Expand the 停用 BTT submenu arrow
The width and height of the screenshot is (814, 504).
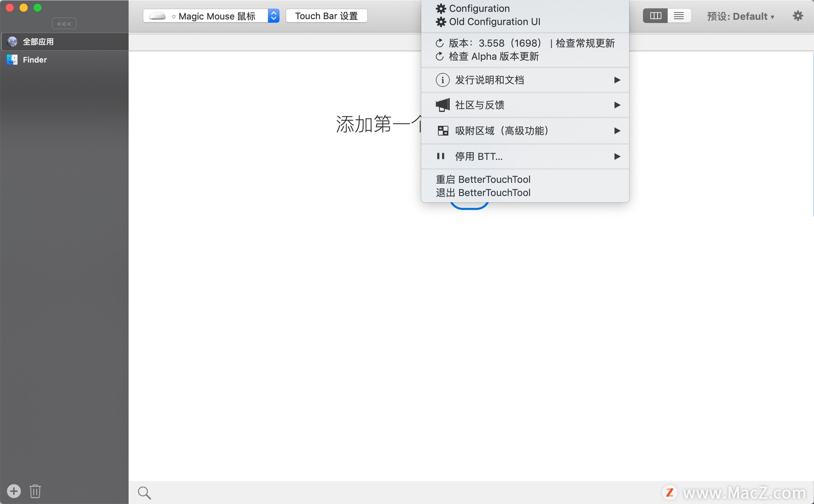[616, 156]
